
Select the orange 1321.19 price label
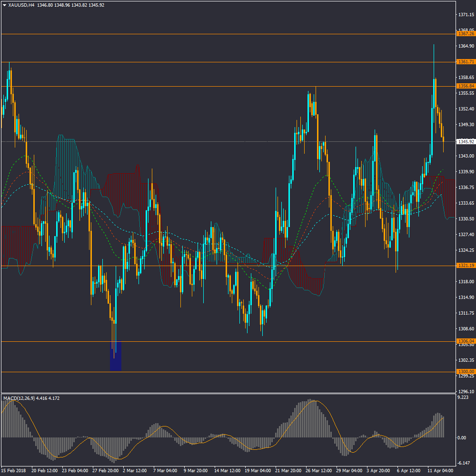click(x=466, y=266)
